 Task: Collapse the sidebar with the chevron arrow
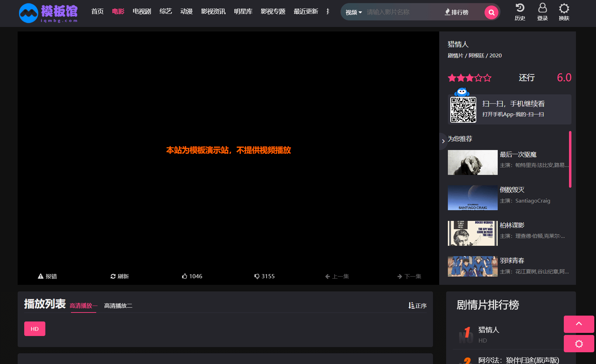point(443,141)
